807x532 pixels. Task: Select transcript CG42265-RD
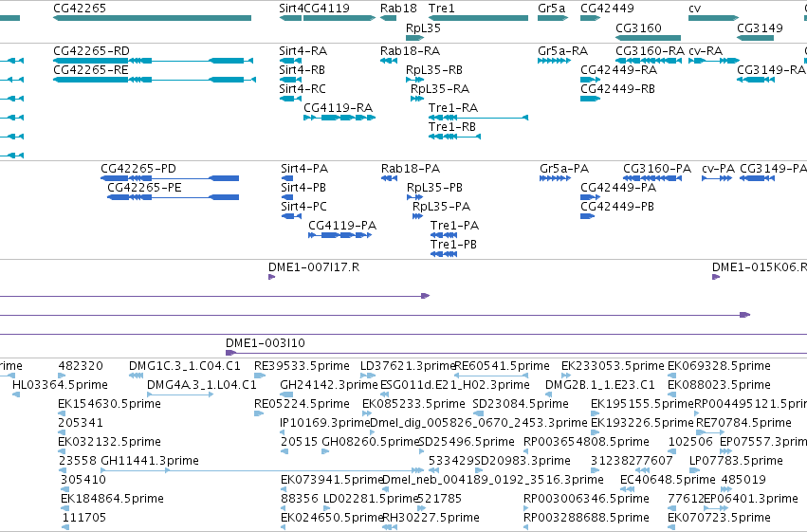point(154,61)
